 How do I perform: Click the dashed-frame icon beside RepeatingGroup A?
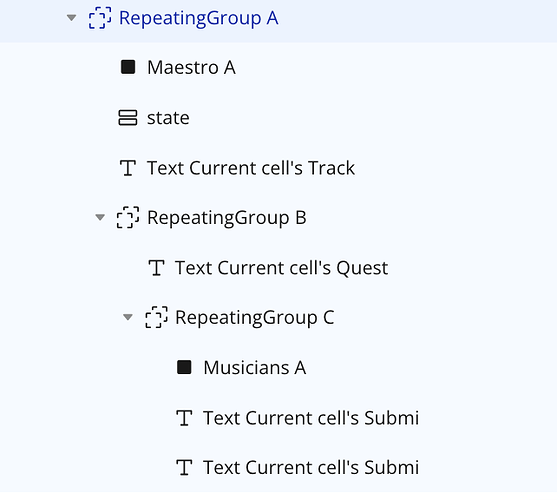click(100, 18)
